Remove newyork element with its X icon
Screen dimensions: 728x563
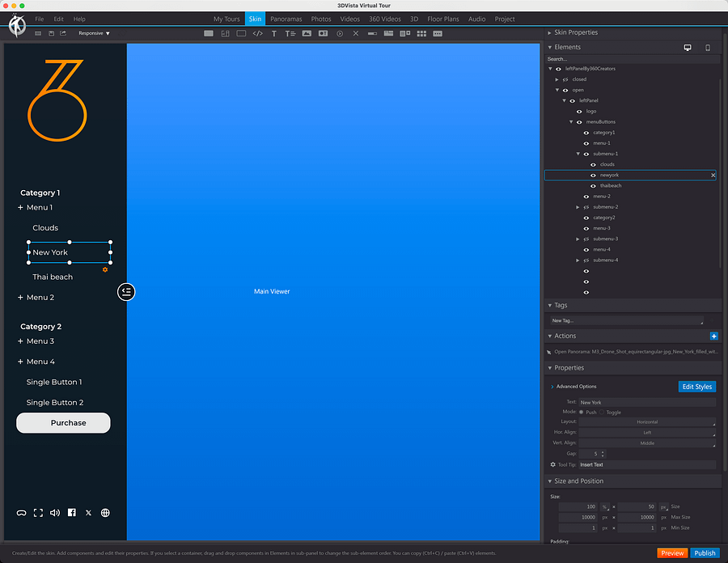point(713,176)
